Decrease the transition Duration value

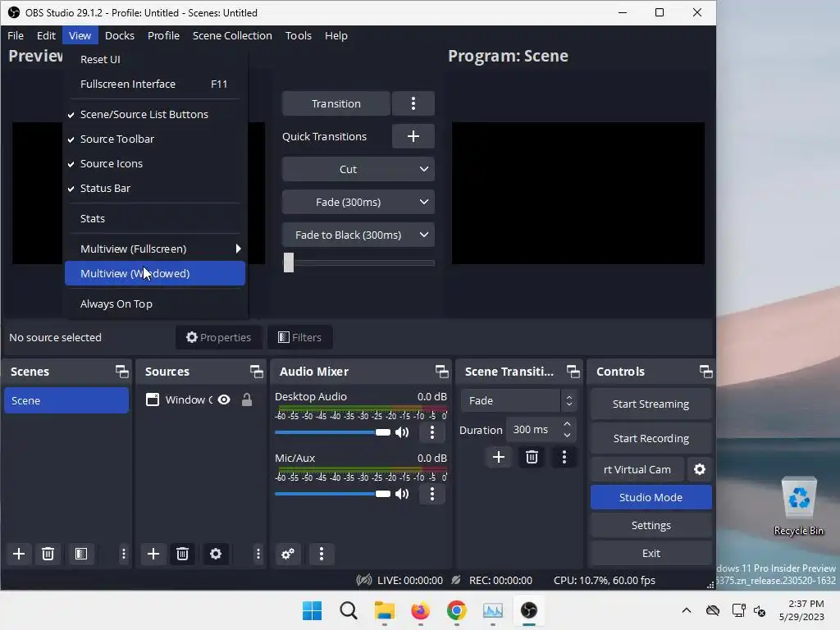point(568,435)
